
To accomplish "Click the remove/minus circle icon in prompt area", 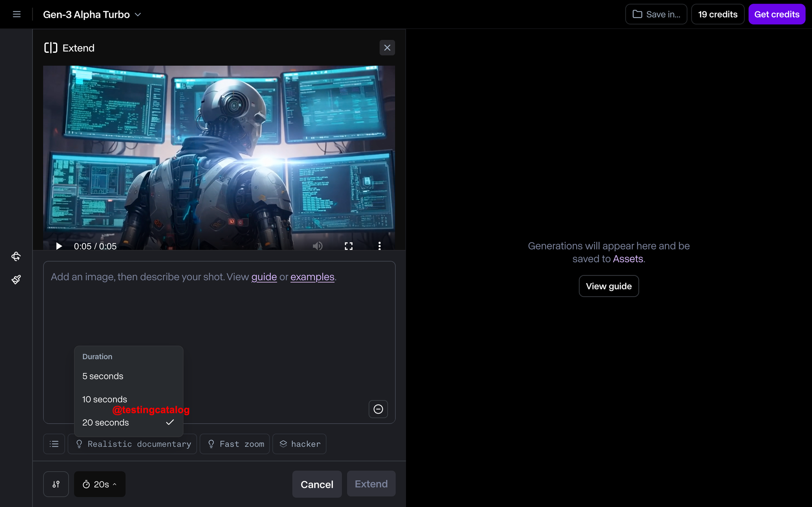I will [x=378, y=409].
